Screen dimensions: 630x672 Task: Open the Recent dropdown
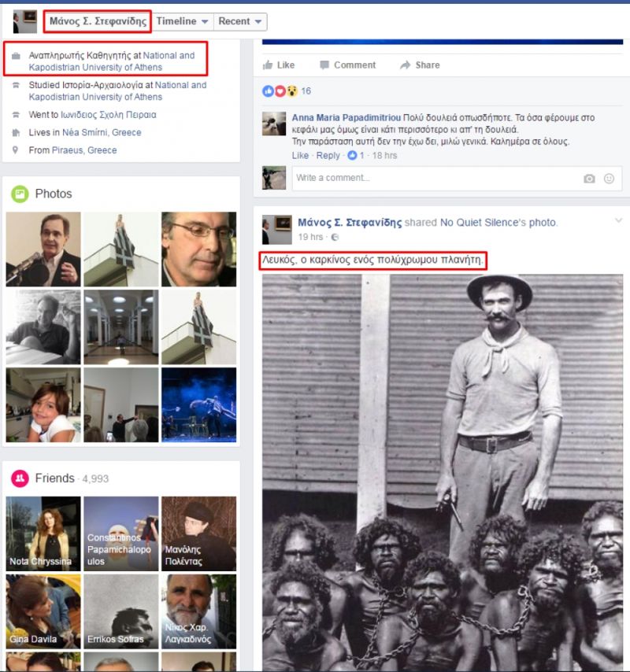[241, 21]
